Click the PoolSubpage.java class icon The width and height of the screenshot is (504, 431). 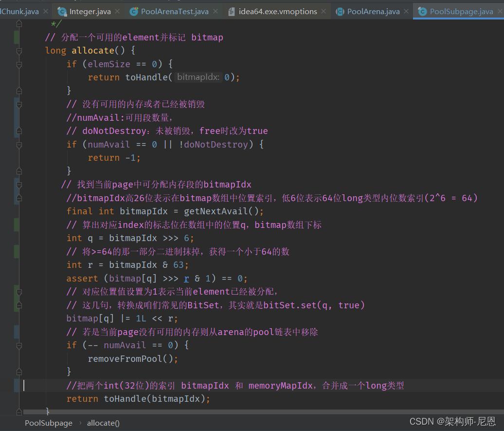pos(422,11)
